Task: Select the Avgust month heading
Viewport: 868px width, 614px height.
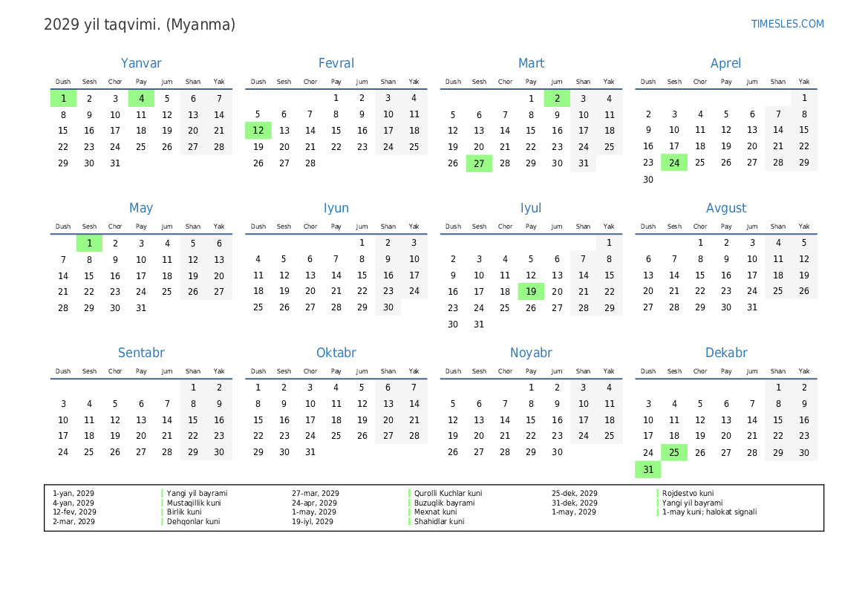Action: click(x=725, y=208)
